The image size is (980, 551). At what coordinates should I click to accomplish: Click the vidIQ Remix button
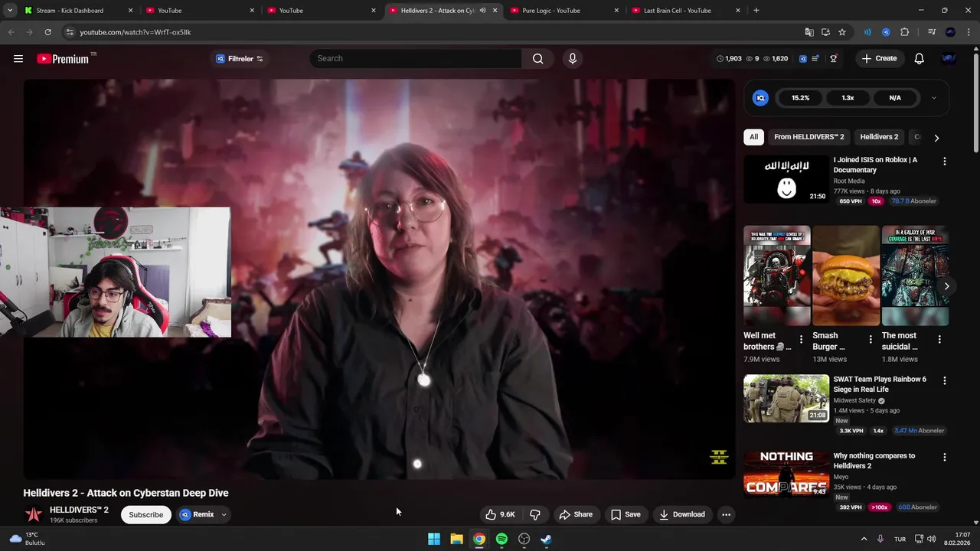pyautogui.click(x=197, y=514)
